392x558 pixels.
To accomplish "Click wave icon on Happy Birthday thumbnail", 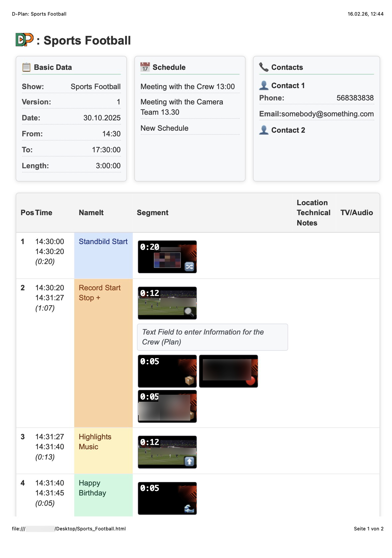I will (x=189, y=508).
